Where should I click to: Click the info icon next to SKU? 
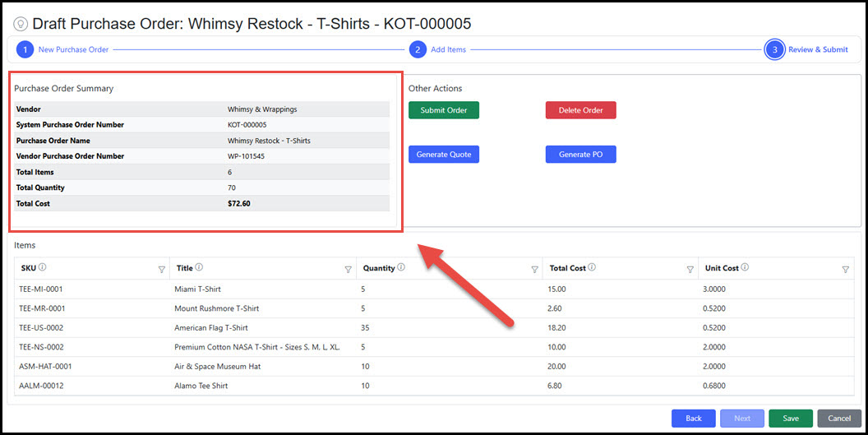coord(42,267)
